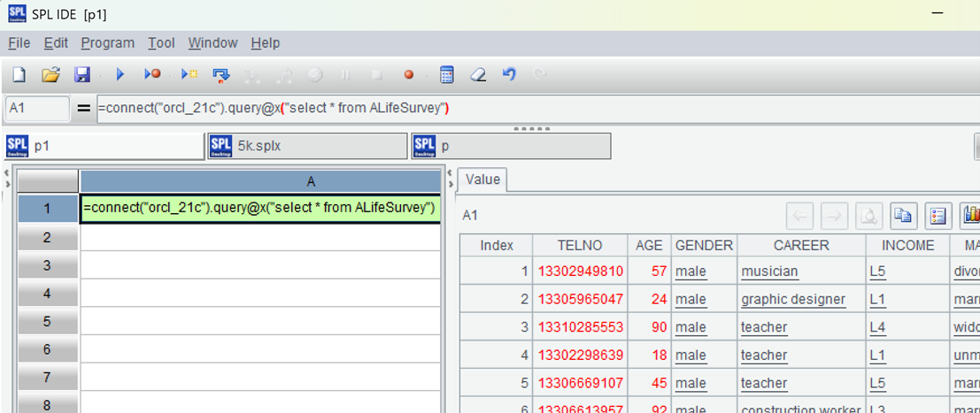Save the script with the floppy disk icon
The height and width of the screenshot is (413, 980).
[81, 75]
